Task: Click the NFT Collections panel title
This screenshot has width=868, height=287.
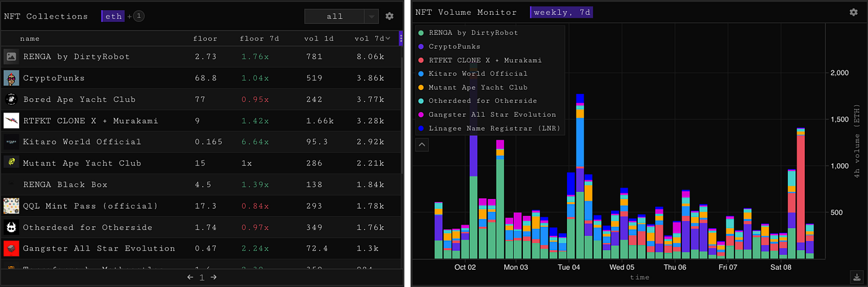Action: 46,16
